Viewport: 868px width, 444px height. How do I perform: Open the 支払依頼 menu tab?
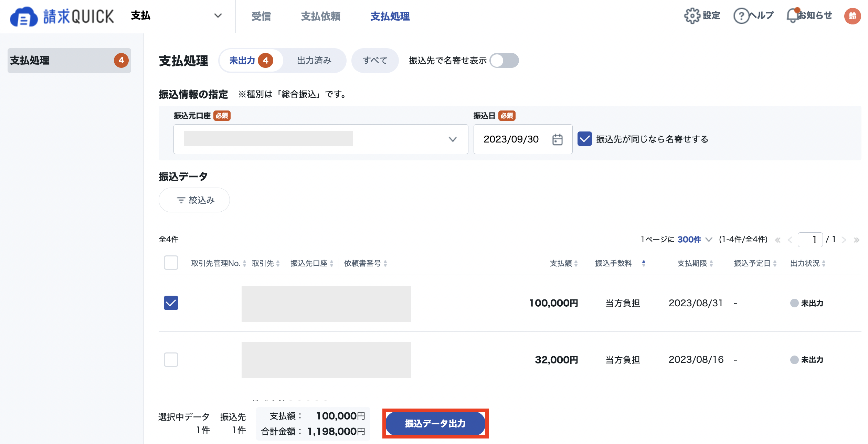pos(321,16)
